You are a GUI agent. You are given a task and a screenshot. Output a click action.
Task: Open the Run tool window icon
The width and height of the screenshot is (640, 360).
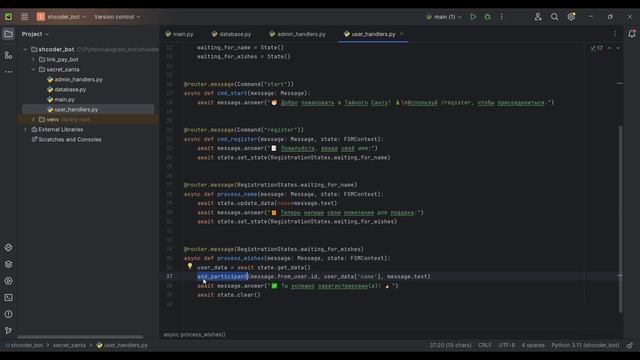tap(8, 281)
